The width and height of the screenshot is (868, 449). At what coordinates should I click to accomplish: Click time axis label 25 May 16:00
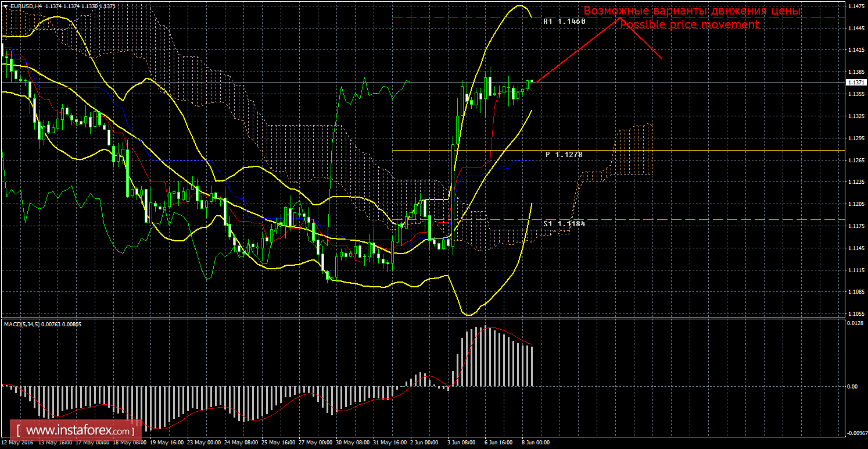pos(277,443)
